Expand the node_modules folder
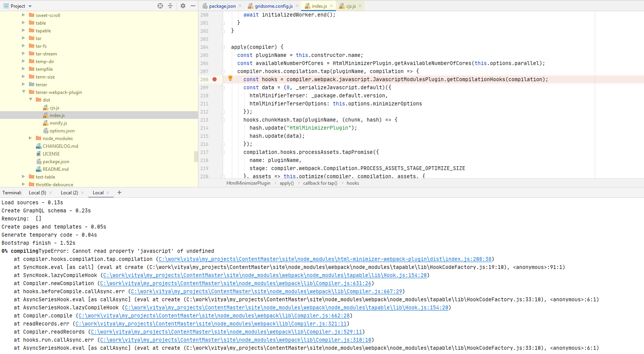This screenshot has width=644, height=354. coord(30,138)
